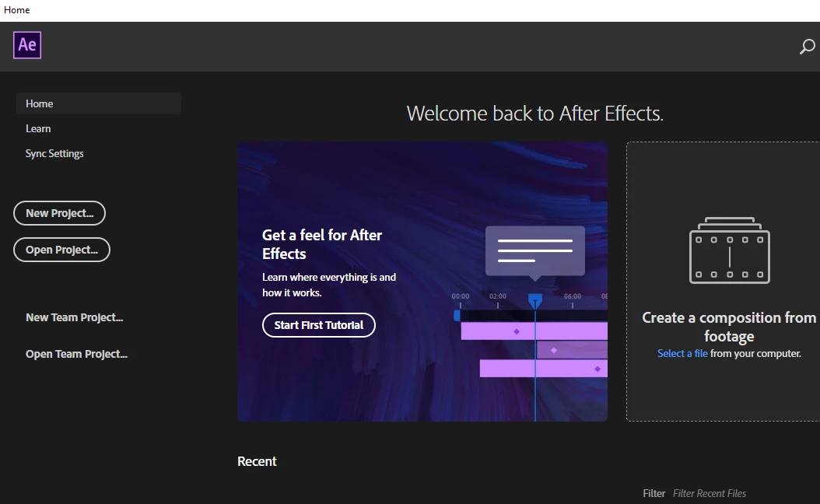Choose New Team Project
Screen dimensions: 820x504
click(74, 317)
